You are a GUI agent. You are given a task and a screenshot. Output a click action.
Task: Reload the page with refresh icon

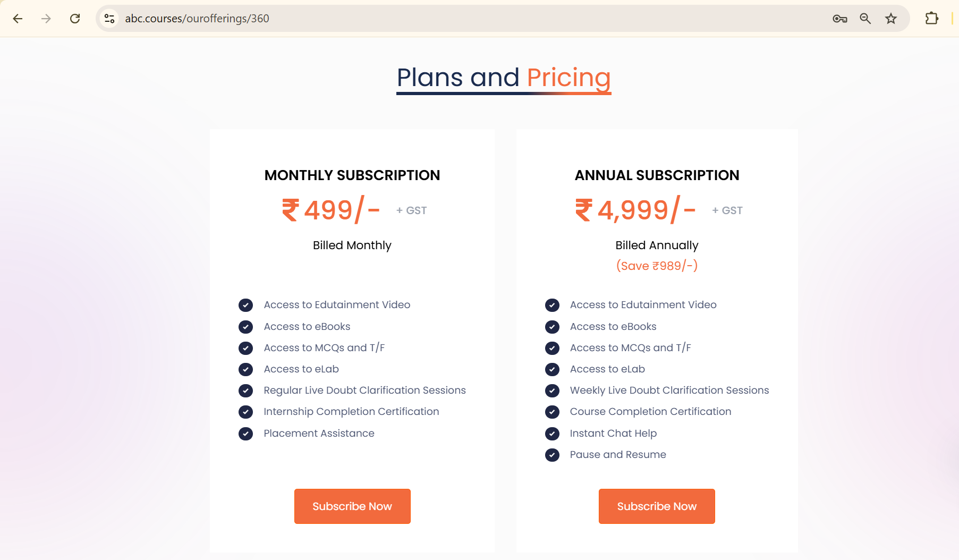pos(75,19)
